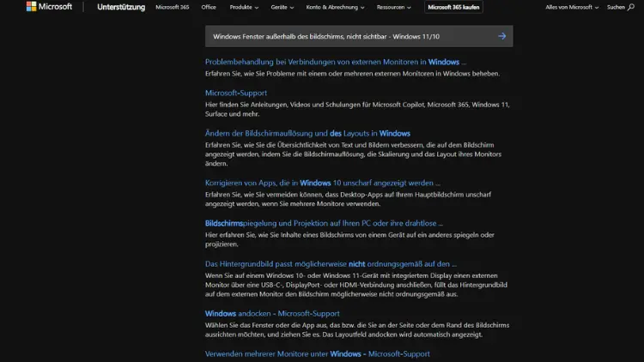This screenshot has height=362, width=644.
Task: Open Konto & Abrechnung dropdown
Action: [335, 8]
